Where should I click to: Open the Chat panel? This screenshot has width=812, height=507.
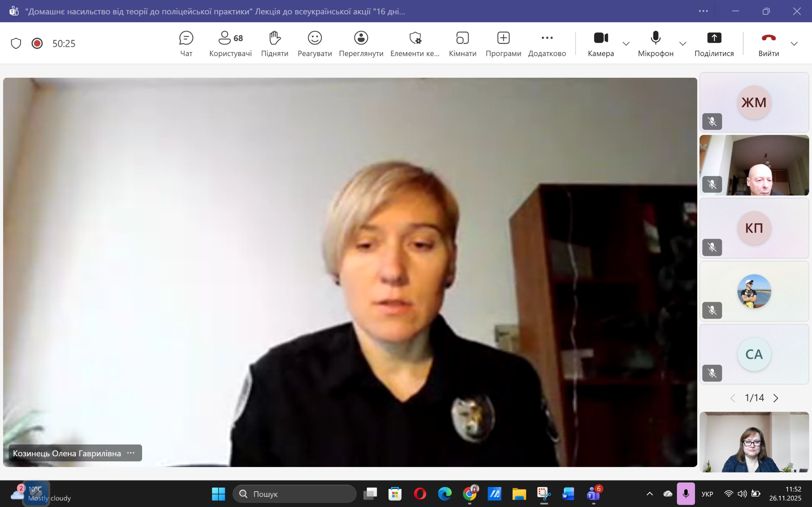186,44
